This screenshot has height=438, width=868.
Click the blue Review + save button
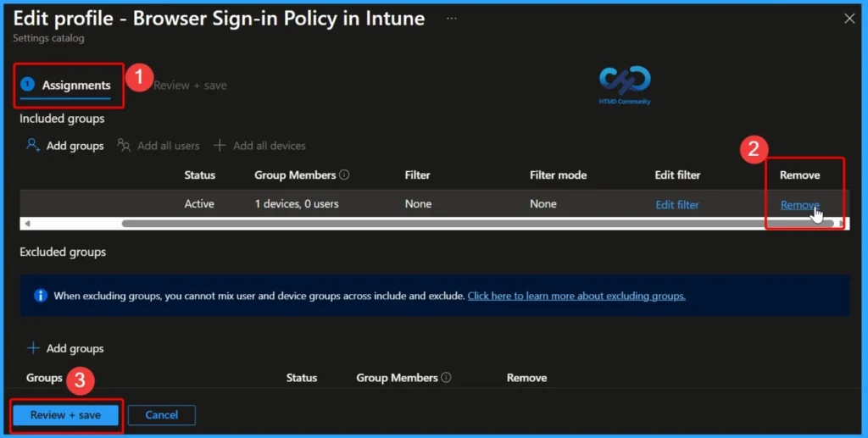(65, 415)
